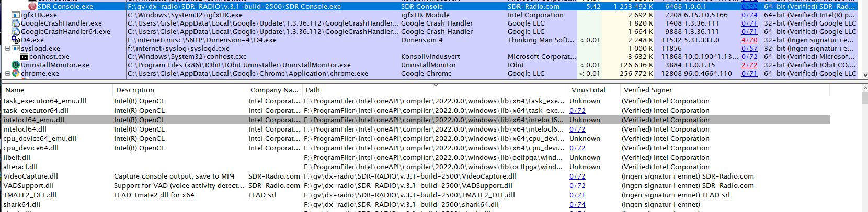868x212 pixels.
Task: Select highlighted intelocl64_emu.dll row
Action: pyautogui.click(x=415, y=120)
